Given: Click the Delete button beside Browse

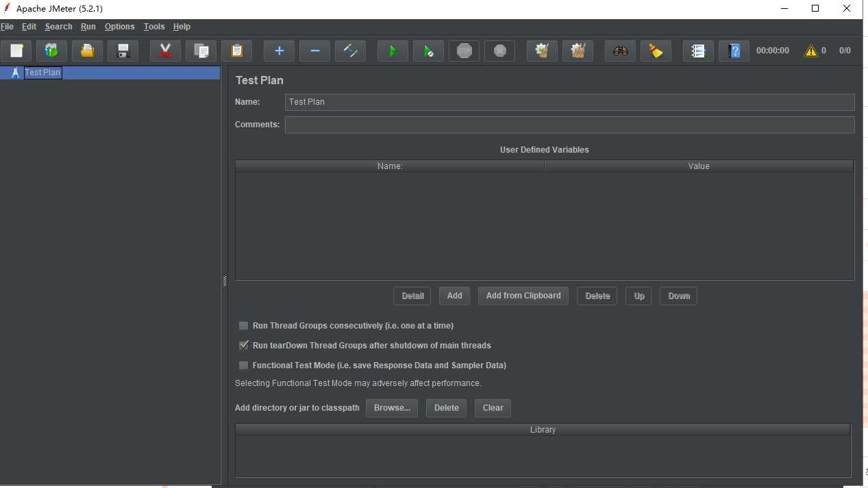Looking at the screenshot, I should pyautogui.click(x=447, y=408).
